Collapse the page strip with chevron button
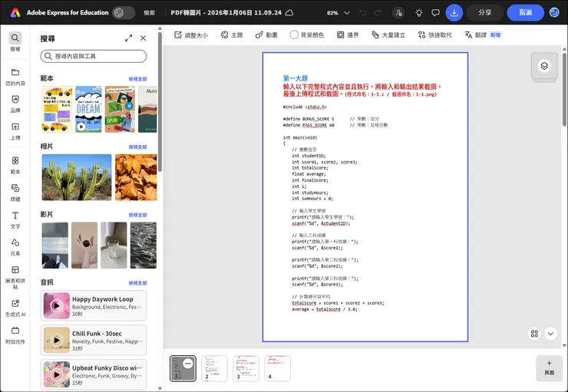568x392 pixels. coord(550,334)
